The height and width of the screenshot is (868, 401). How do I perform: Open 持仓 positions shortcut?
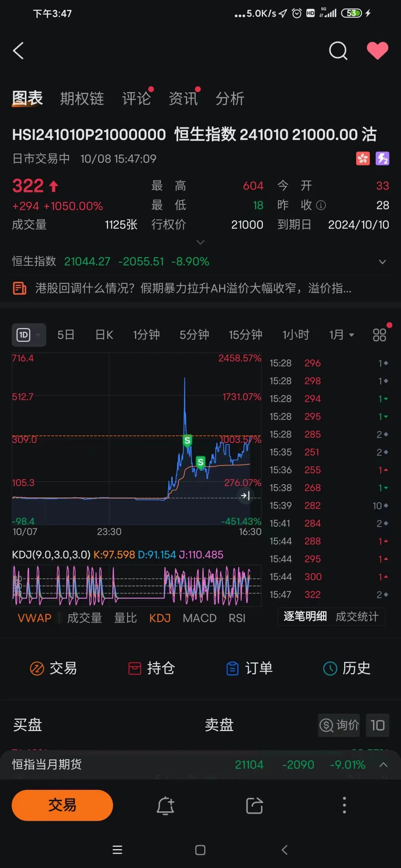pos(151,668)
